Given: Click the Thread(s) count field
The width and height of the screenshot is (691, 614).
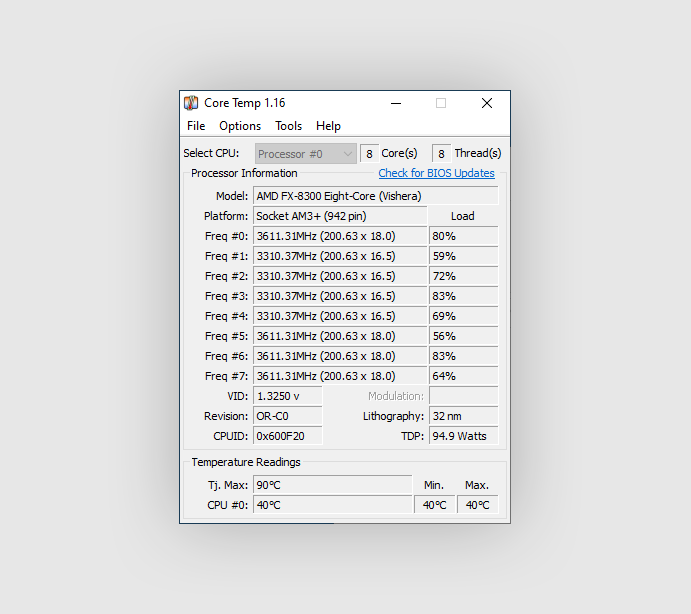Looking at the screenshot, I should tap(441, 154).
